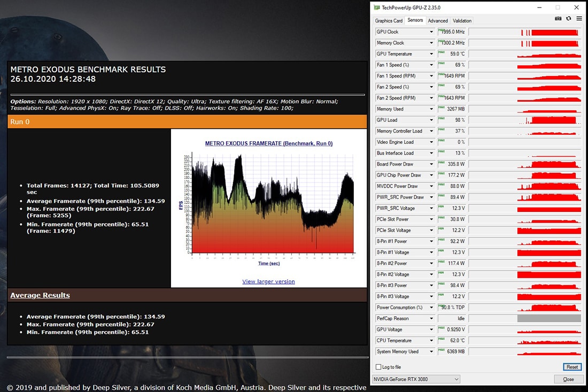Click the METRO EXODUS FRAMERATE chart title link
This screenshot has width=588, height=392.
click(269, 143)
